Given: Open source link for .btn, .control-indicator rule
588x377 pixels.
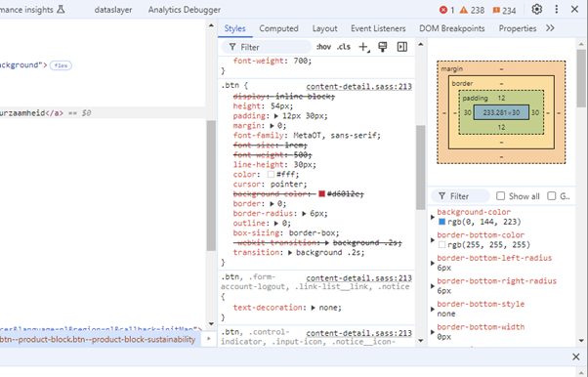Looking at the screenshot, I should coord(358,333).
